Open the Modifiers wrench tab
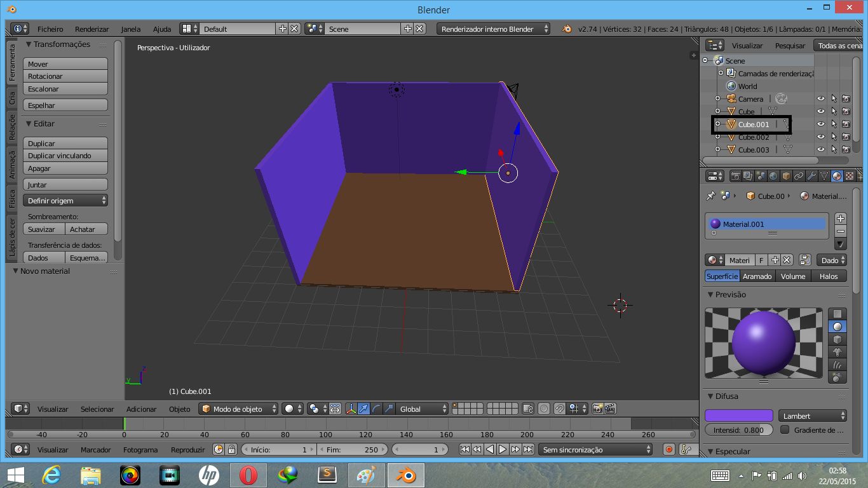Screen dimensions: 868x488 click(x=811, y=176)
